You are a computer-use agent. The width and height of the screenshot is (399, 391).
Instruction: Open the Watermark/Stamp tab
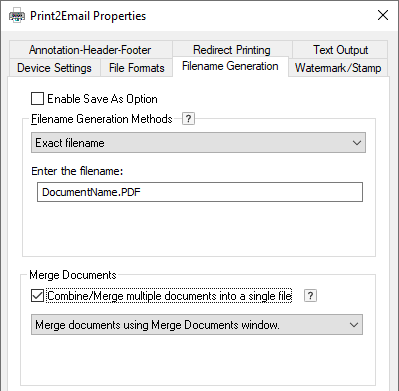338,68
